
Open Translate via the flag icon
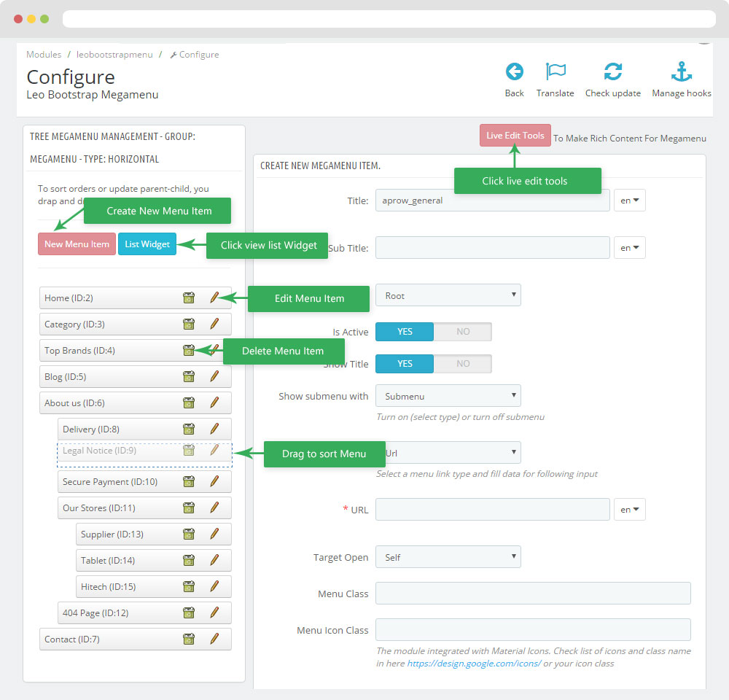[x=555, y=71]
